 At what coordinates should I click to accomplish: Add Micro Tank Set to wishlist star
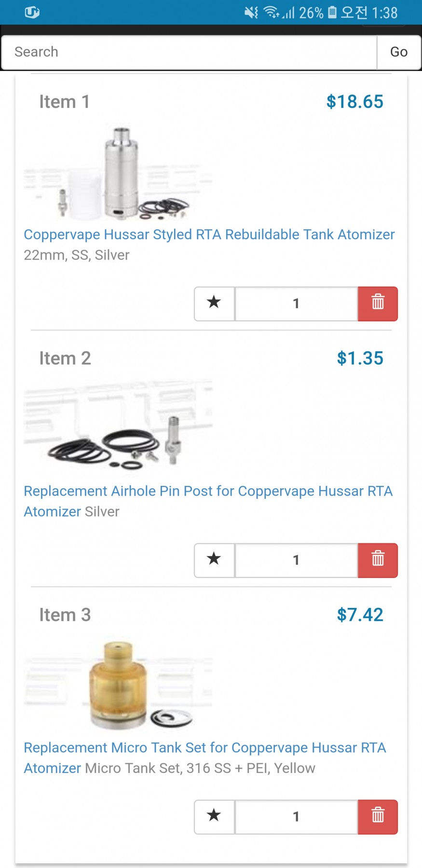pyautogui.click(x=214, y=817)
